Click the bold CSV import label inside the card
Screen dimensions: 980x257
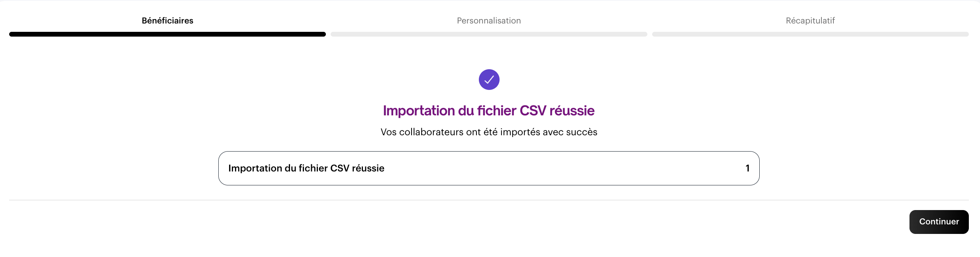click(306, 168)
